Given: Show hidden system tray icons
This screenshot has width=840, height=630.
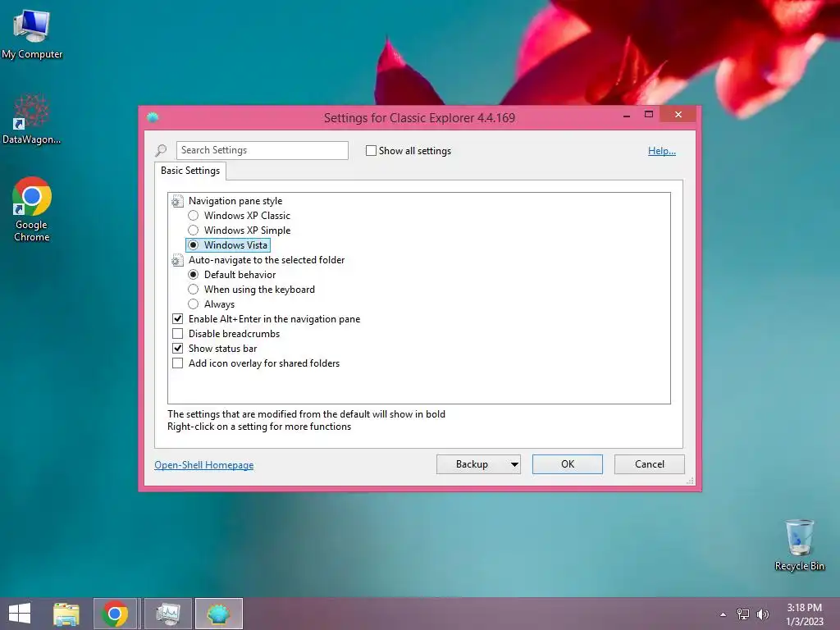Looking at the screenshot, I should pos(724,614).
